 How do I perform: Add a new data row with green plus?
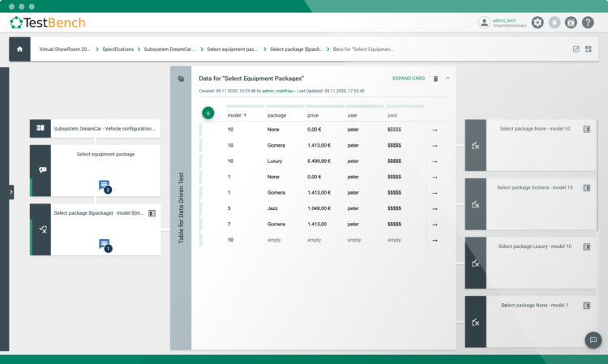208,113
